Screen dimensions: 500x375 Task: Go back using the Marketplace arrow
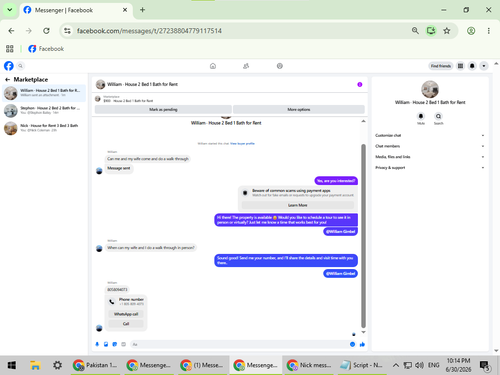(7, 79)
